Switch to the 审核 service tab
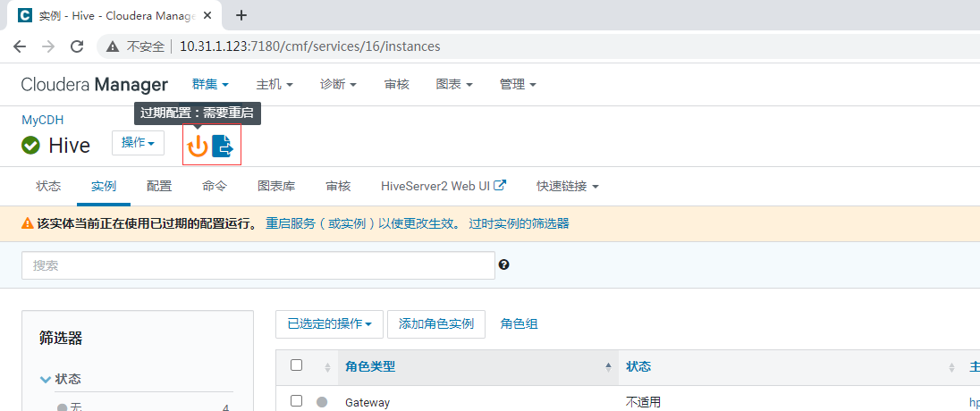 [338, 186]
